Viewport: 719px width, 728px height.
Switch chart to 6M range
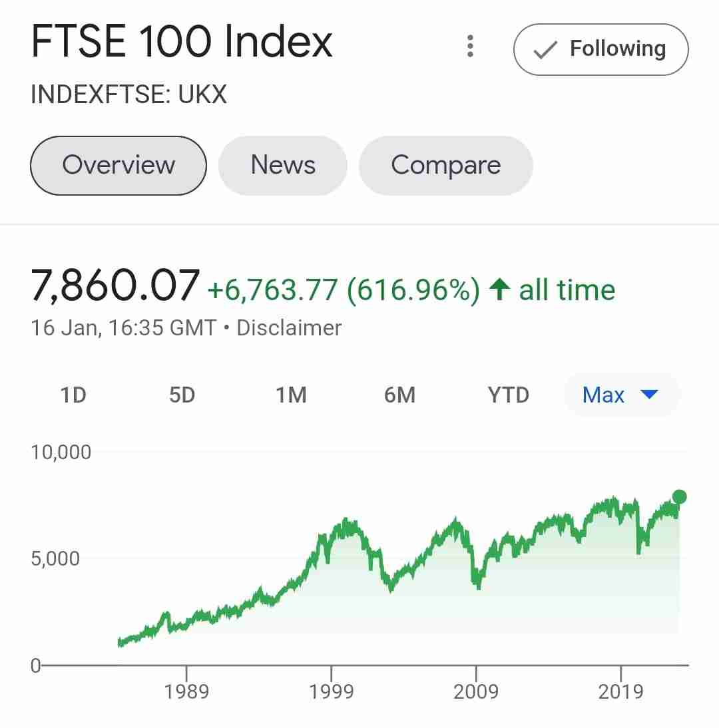(x=399, y=395)
